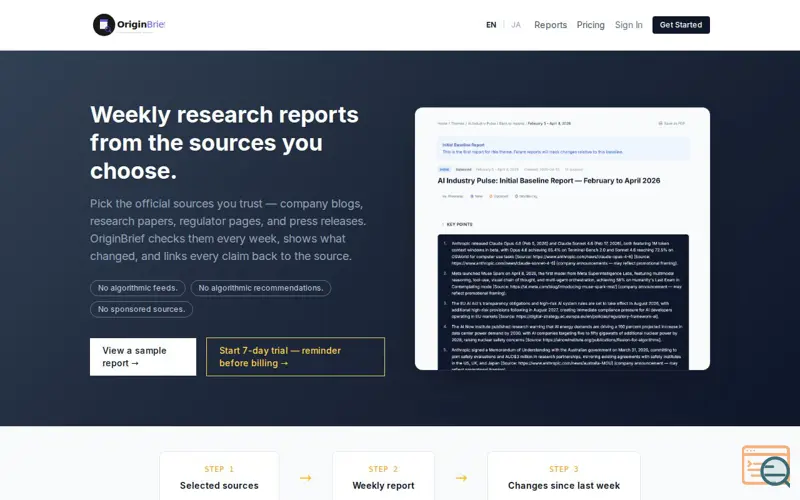Click the Step 2 Weekly report card
The height and width of the screenshot is (500, 800).
pyautogui.click(x=383, y=477)
